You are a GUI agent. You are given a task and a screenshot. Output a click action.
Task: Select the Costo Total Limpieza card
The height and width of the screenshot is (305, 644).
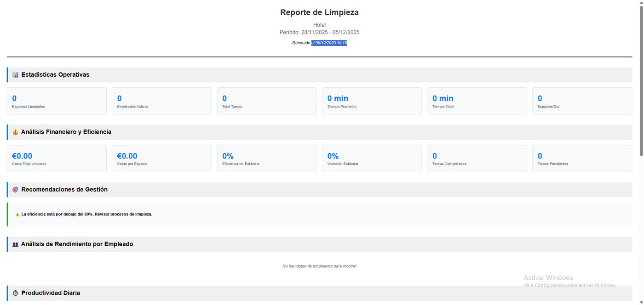tap(57, 158)
